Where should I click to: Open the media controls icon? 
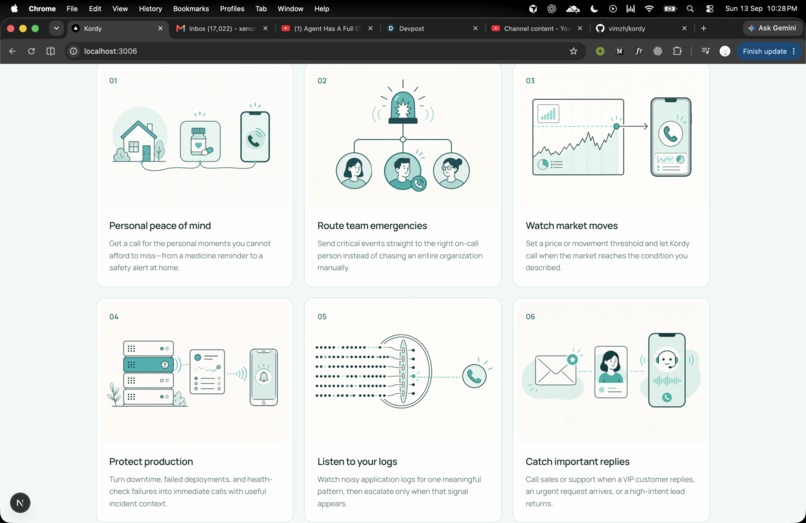click(706, 51)
